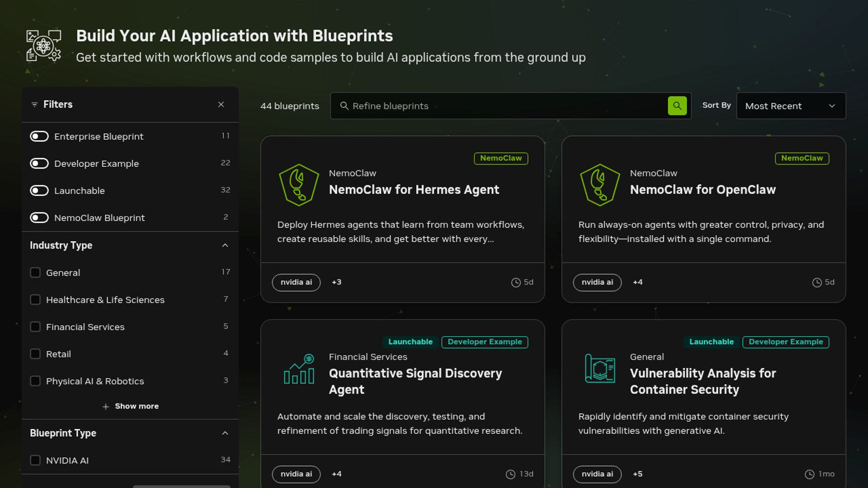
Task: Click the clock icon on OpenClaw card
Action: pos(817,282)
